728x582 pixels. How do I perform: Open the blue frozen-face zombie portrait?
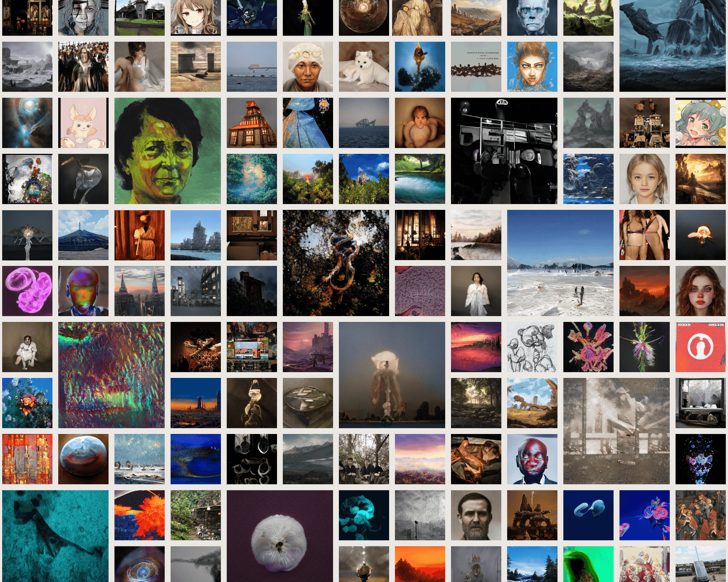coord(532,17)
